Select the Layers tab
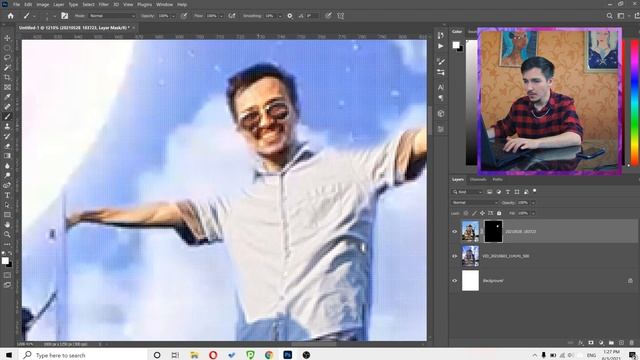The image size is (640, 360). pos(458,180)
